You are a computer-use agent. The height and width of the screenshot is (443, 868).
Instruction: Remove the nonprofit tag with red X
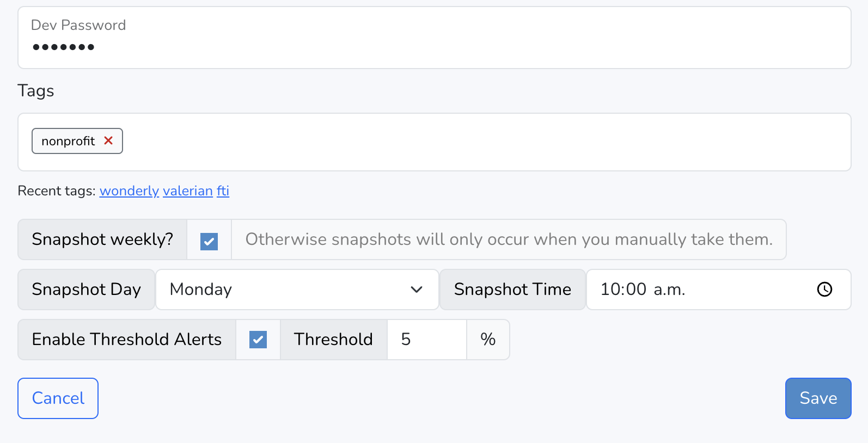(x=108, y=140)
